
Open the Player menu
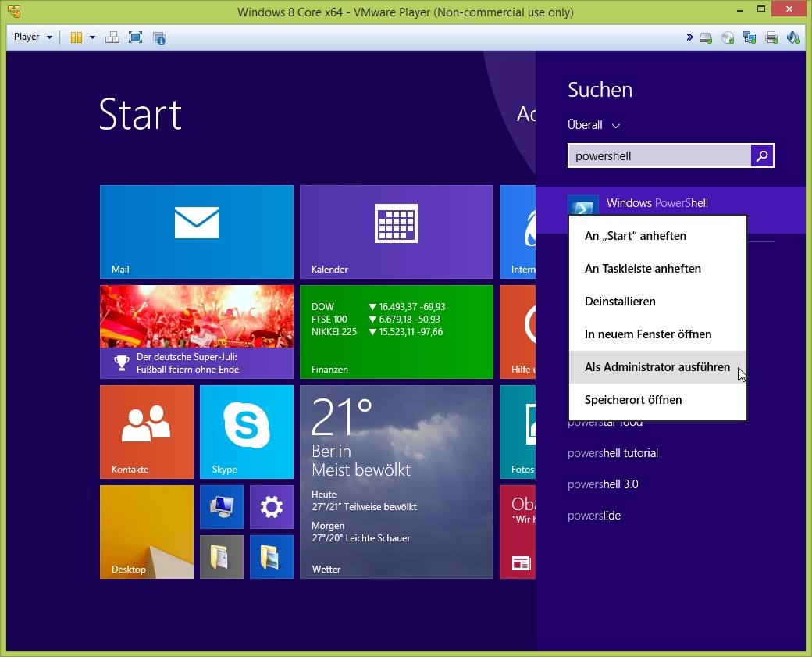click(x=27, y=37)
